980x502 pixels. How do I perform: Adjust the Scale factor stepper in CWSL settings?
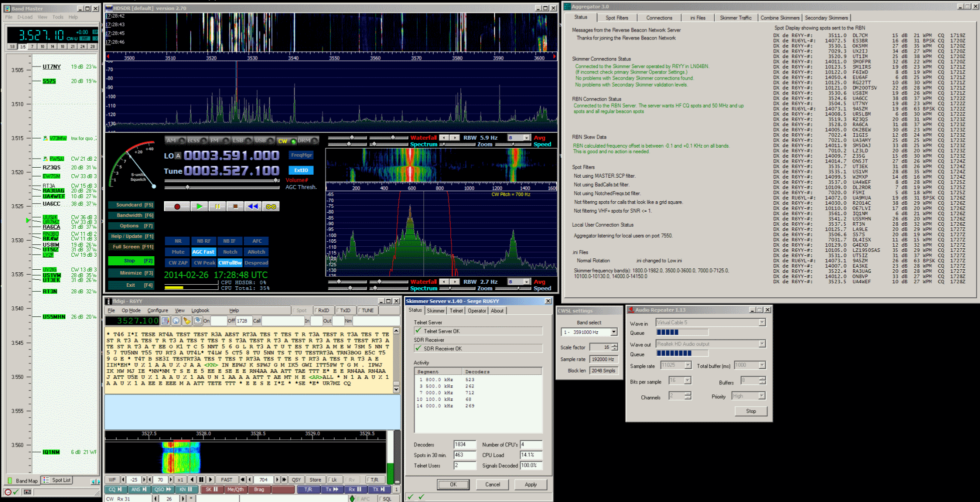(x=614, y=347)
